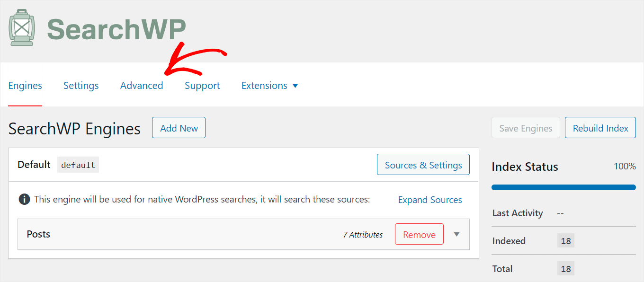Click the SearchWP title text
The height and width of the screenshot is (282, 644).
point(116,29)
